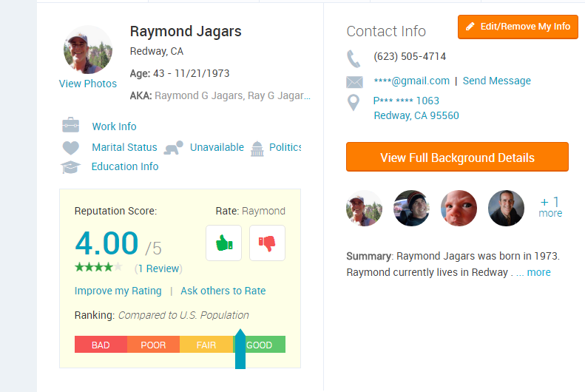585x392 pixels.
Task: Click the briefcase Work Info icon
Action: pos(70,126)
